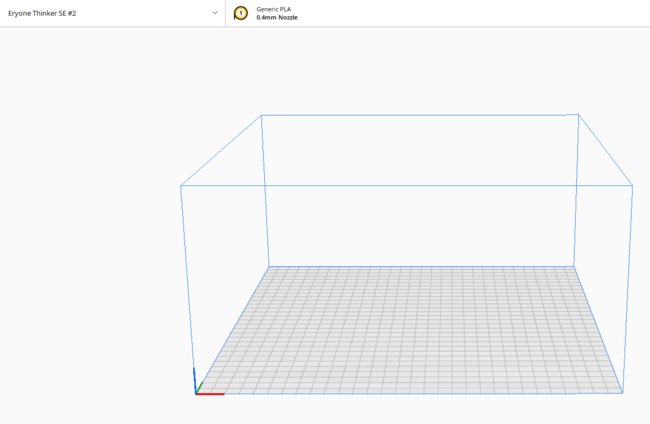Screen dimensions: 650x424
Task: Click the top-back-right corner of build volume
Action: click(x=578, y=115)
